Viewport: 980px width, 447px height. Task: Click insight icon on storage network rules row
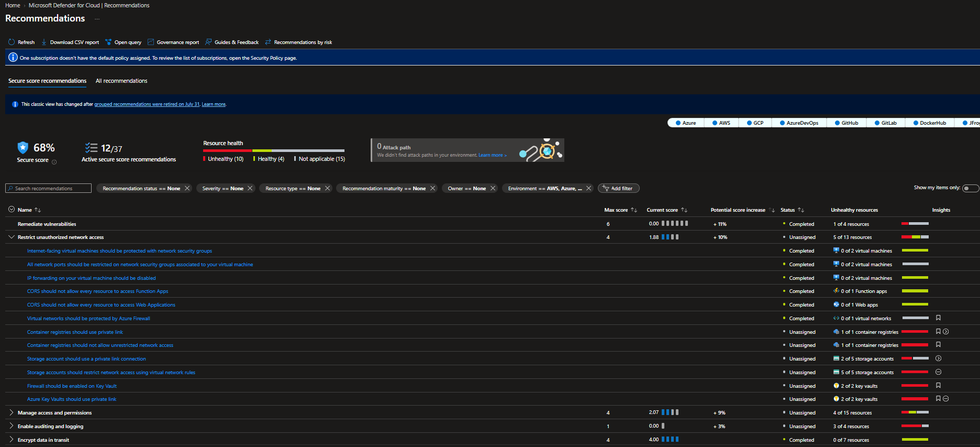point(938,372)
